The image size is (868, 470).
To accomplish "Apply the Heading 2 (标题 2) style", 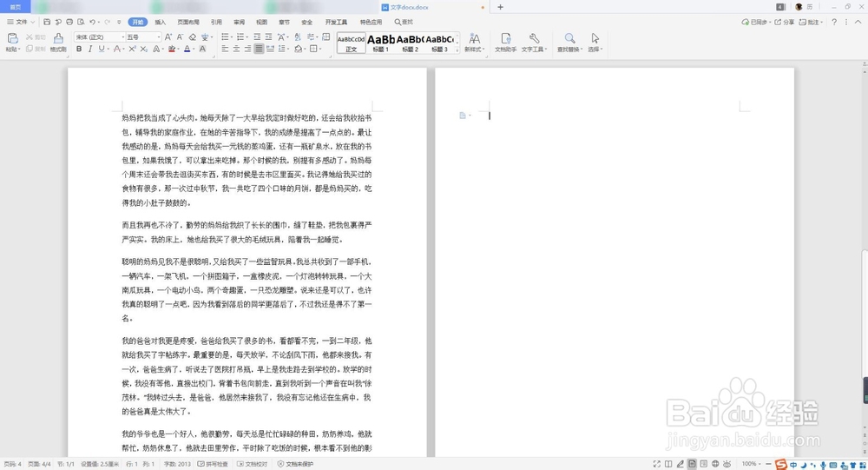I will [x=411, y=43].
